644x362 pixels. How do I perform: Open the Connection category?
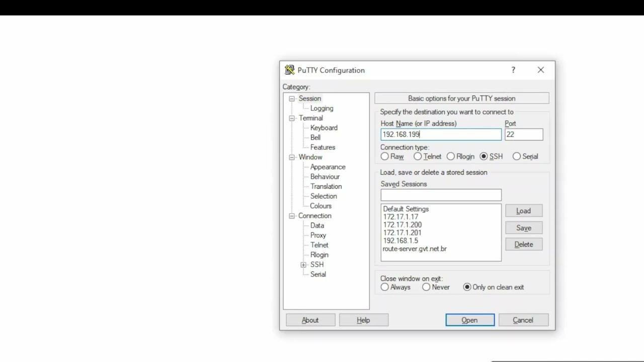(314, 216)
